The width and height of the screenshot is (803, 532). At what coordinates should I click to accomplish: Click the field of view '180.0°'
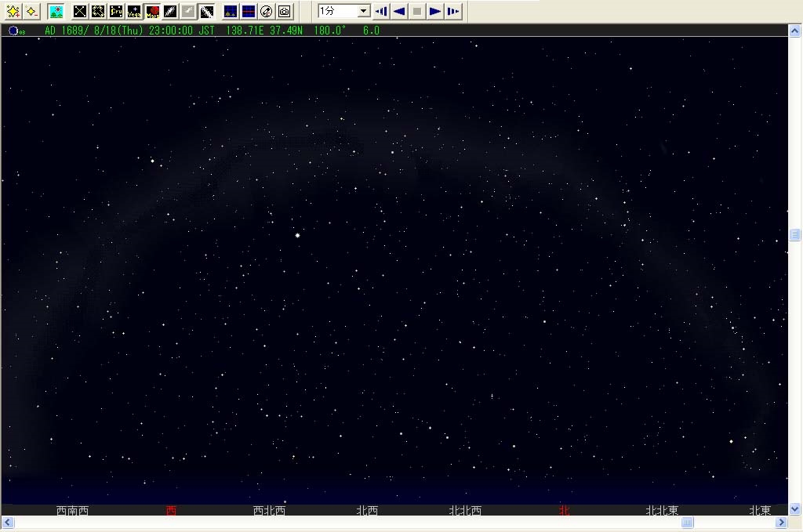click(x=330, y=31)
